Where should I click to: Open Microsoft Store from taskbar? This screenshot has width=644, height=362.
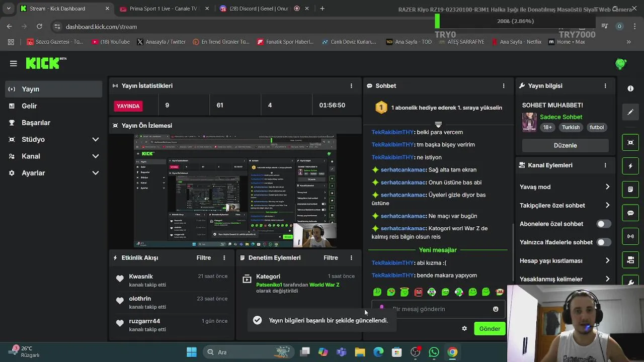coord(397,352)
